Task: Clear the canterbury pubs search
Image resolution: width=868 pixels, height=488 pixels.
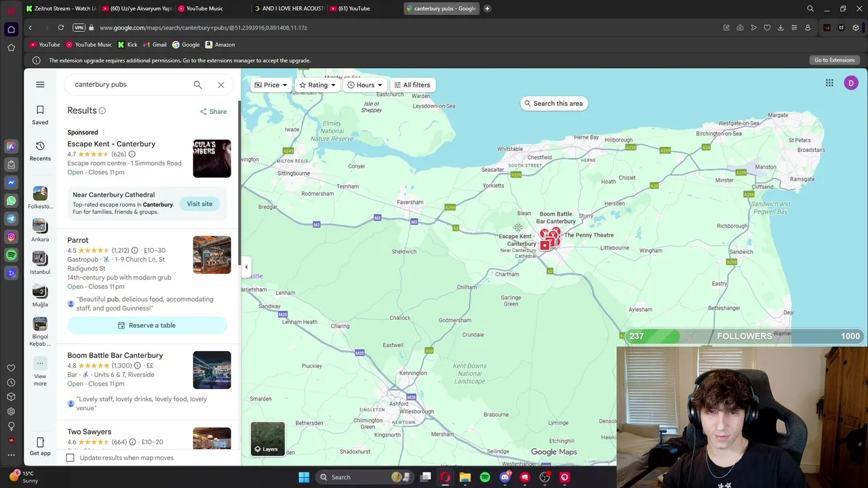Action: (x=221, y=85)
